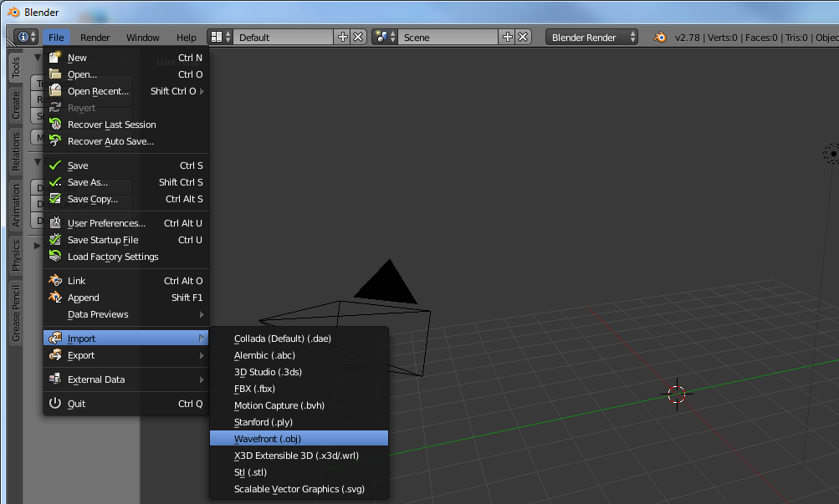This screenshot has height=504, width=839.
Task: Click the Blender logo in the header
Action: [x=660, y=38]
